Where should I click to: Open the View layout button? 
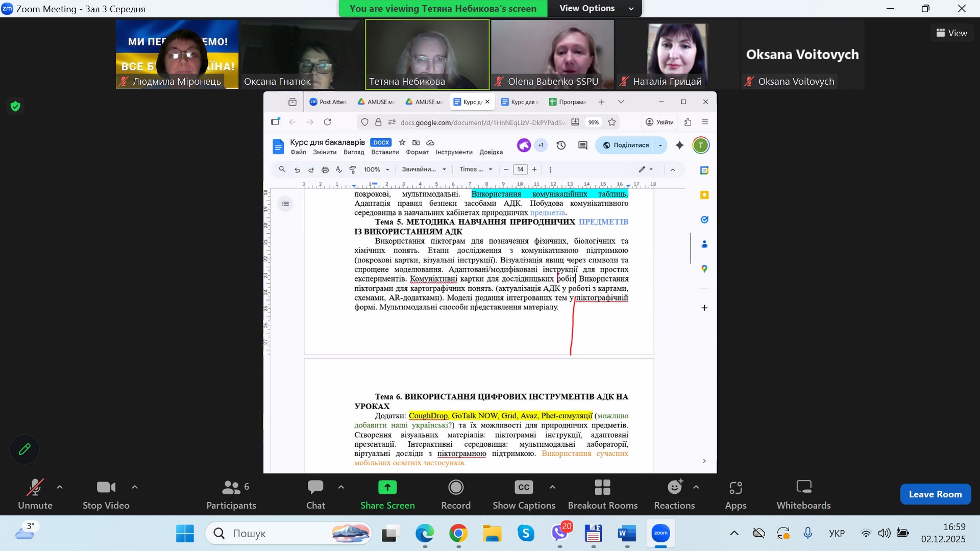[951, 33]
